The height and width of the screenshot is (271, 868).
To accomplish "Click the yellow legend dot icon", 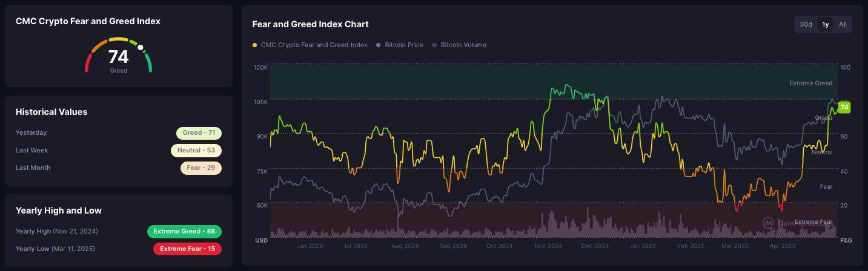I will pyautogui.click(x=254, y=45).
